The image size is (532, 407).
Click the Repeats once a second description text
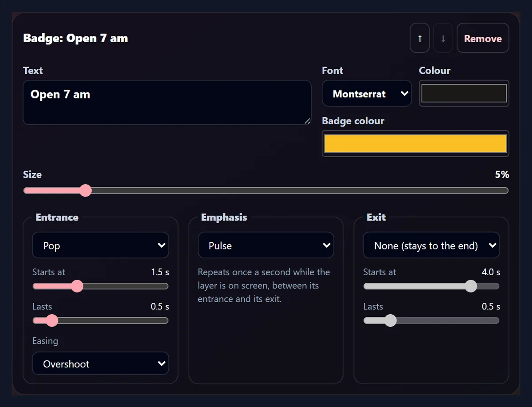(264, 285)
